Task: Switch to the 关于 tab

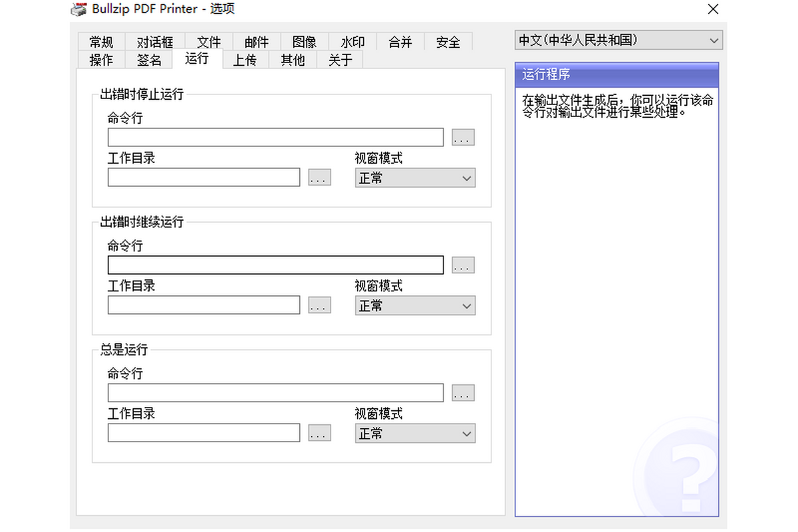Action: tap(340, 60)
